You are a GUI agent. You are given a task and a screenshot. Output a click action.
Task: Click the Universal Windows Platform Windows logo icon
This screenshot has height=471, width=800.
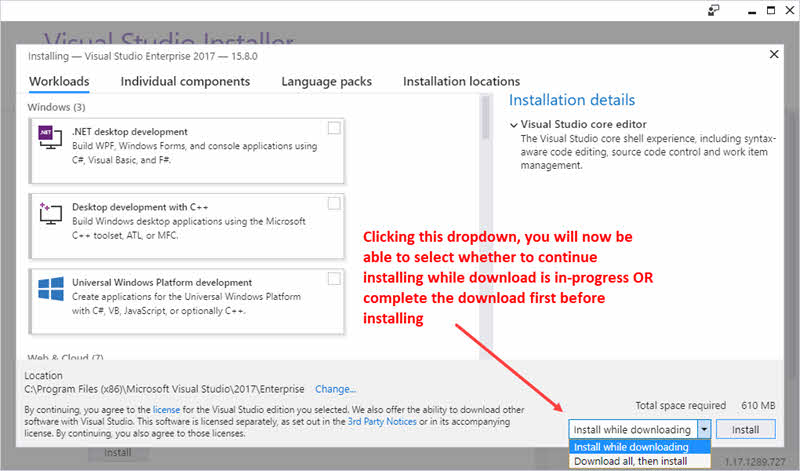click(x=51, y=289)
